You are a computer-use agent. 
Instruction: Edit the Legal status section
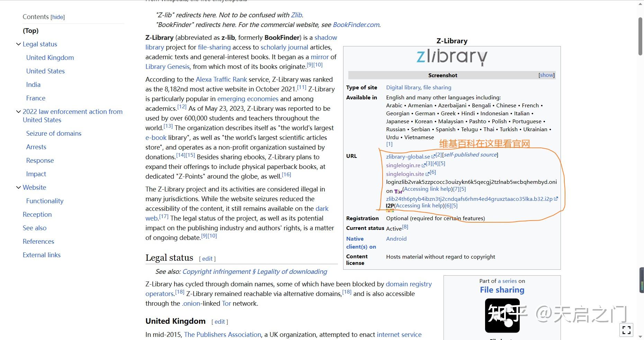pos(207,259)
